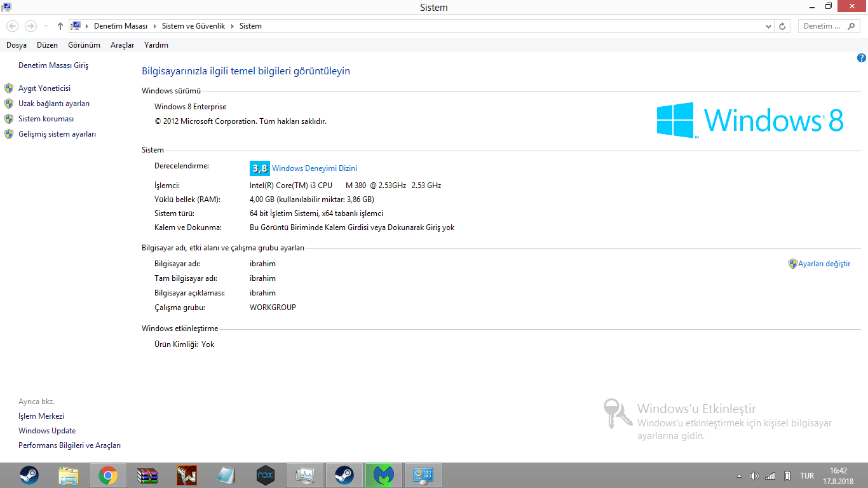Click the 64 bit İşletim Sistemi text
This screenshot has height=488, width=868.
click(x=316, y=213)
